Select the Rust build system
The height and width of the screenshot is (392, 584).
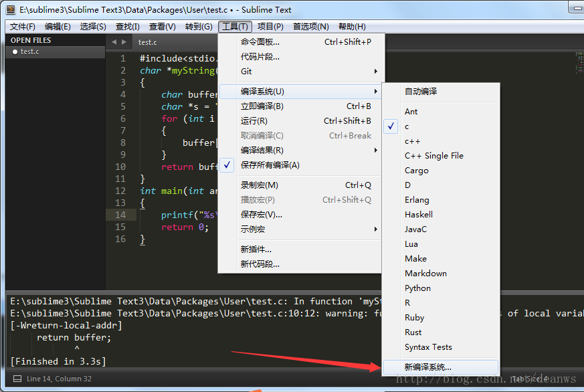441,332
